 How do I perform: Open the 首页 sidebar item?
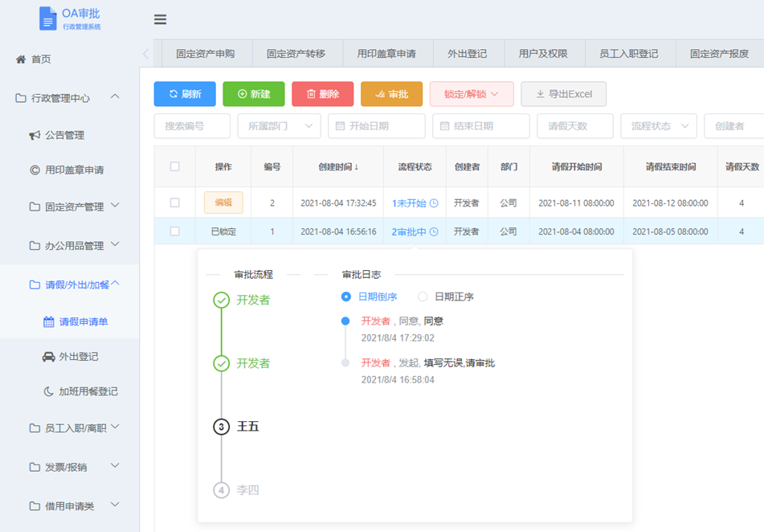(x=70, y=59)
